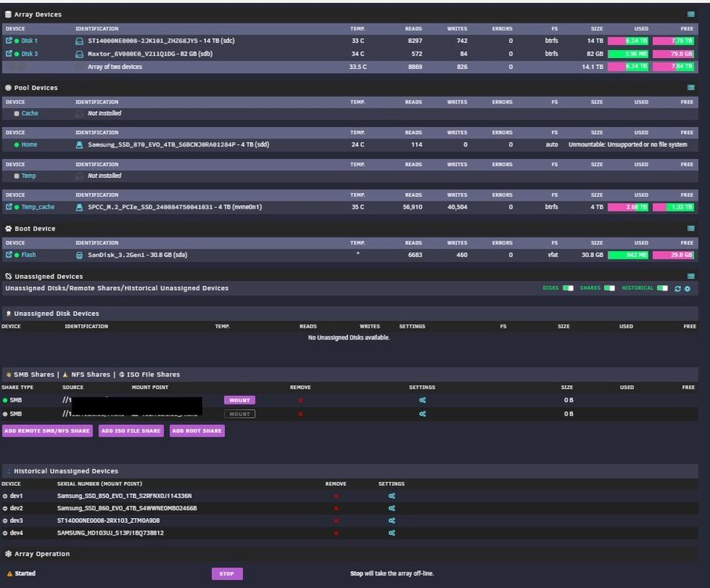Open settings for historical dev2
Viewport: 710px width, 588px height.
pyautogui.click(x=392, y=508)
